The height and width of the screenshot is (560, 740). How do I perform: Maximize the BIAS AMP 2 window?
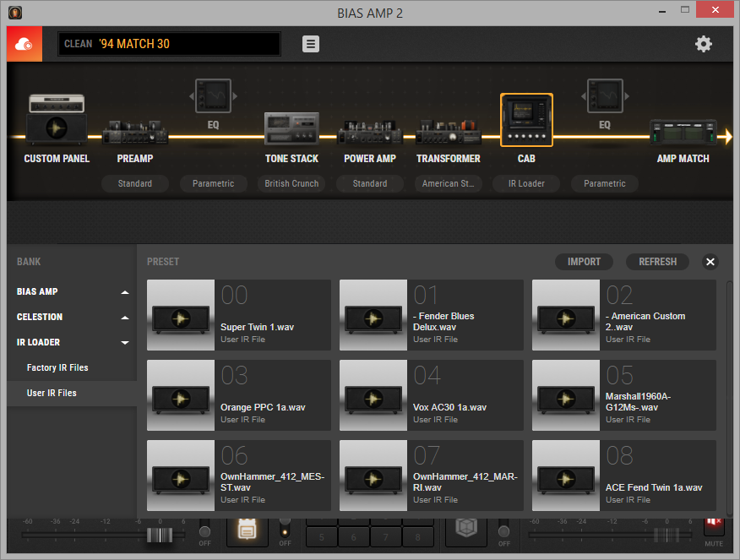(x=685, y=10)
